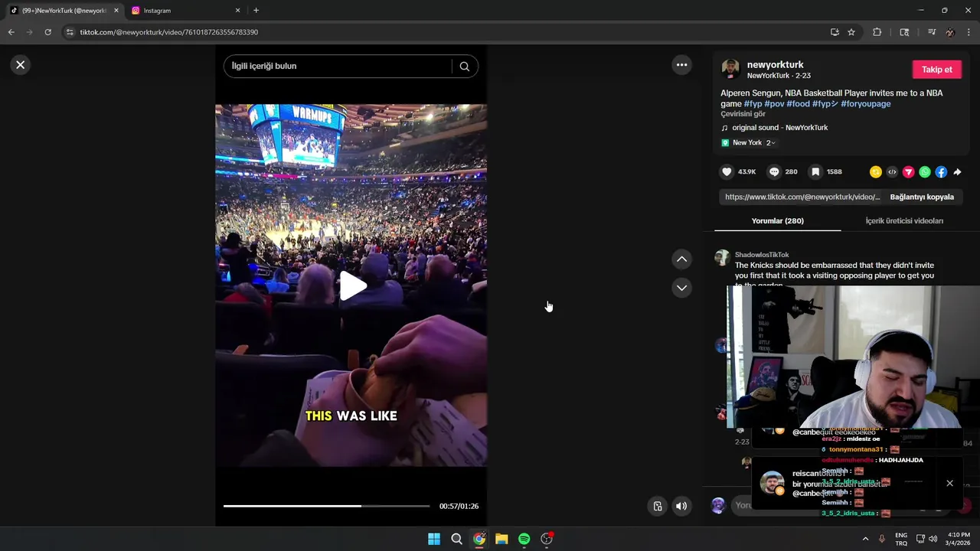Reload the current page
Image resolution: width=980 pixels, height=551 pixels.
click(47, 32)
